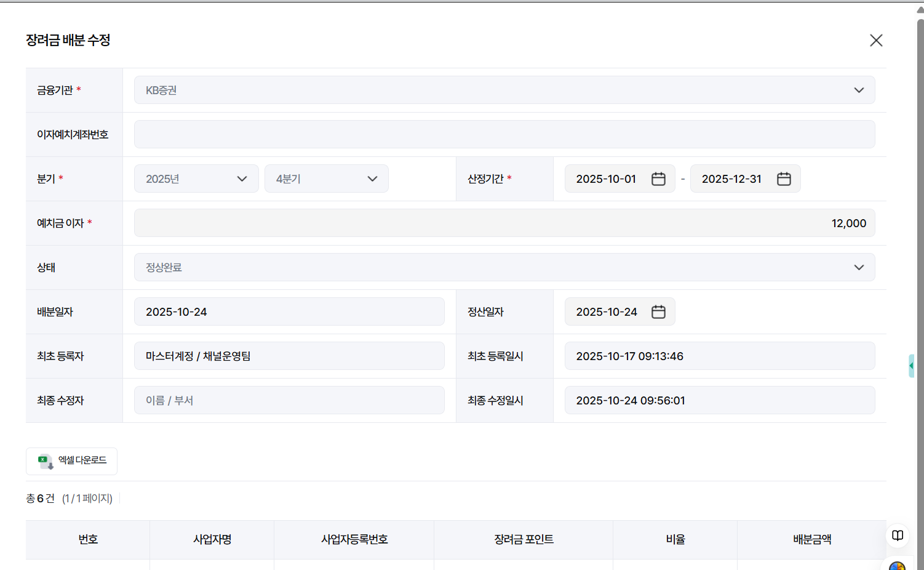Click the scrollbar up arrow
The width and height of the screenshot is (924, 570).
click(920, 10)
